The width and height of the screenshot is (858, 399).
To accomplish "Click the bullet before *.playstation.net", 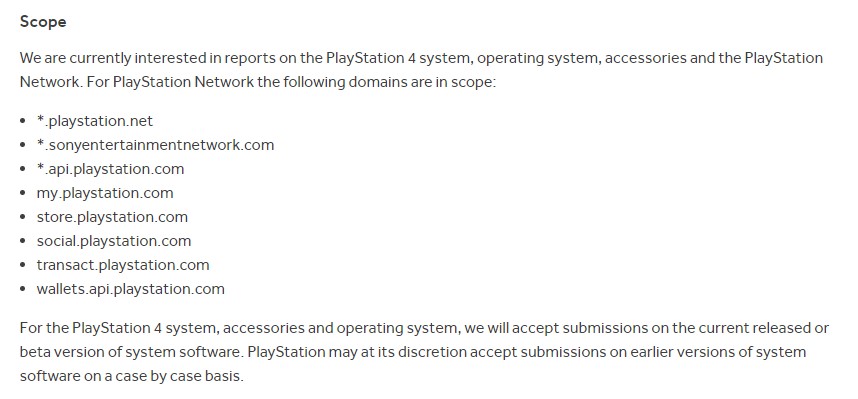I will [22, 121].
